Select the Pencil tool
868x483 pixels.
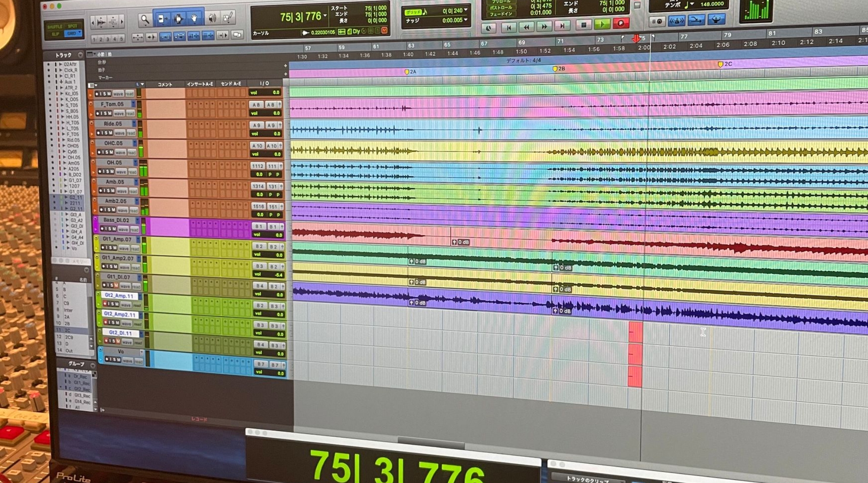click(228, 17)
